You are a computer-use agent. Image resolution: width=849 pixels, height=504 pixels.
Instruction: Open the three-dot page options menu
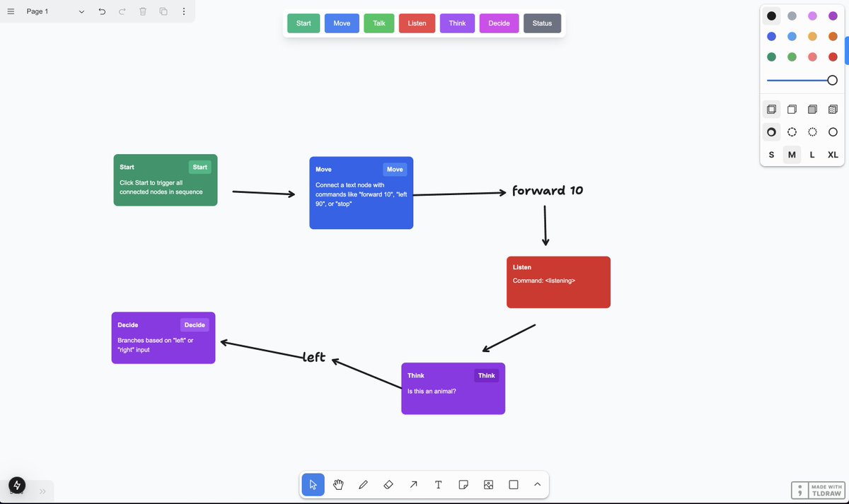[183, 11]
